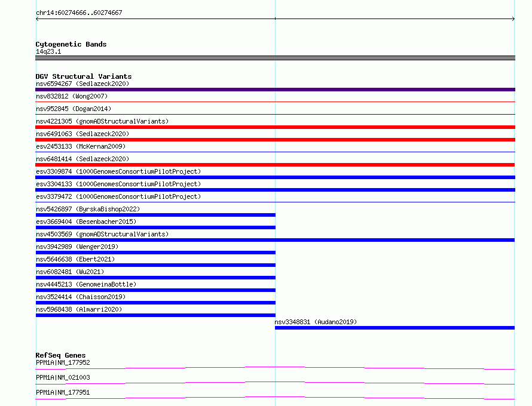Image resolution: width=532 pixels, height=406 pixels.
Task: Open variant nsv3524414 (Chaisson2019) label
Action: (x=81, y=297)
